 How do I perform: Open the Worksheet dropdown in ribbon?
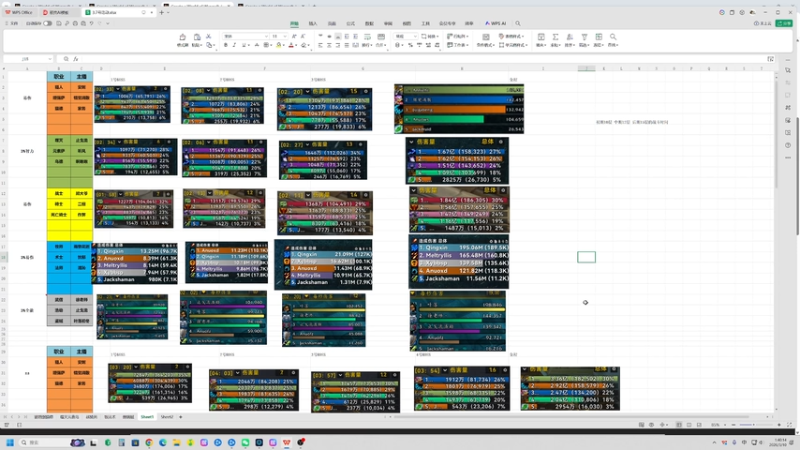(458, 45)
